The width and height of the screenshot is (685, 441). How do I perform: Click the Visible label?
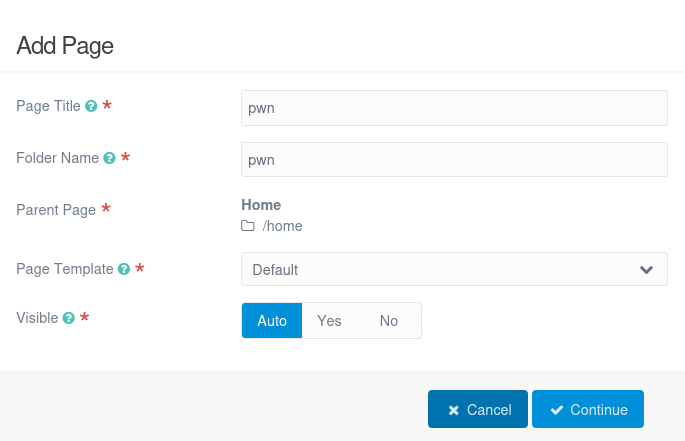click(37, 318)
